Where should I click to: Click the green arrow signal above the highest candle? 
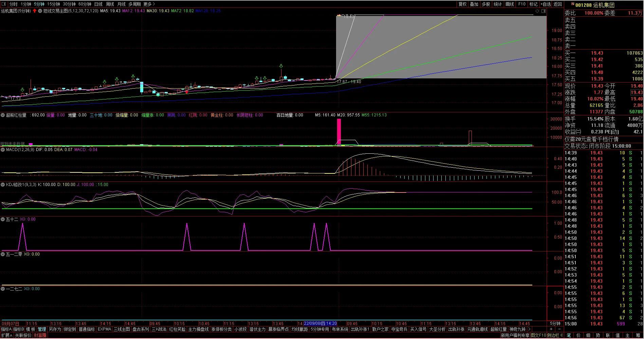(x=281, y=66)
